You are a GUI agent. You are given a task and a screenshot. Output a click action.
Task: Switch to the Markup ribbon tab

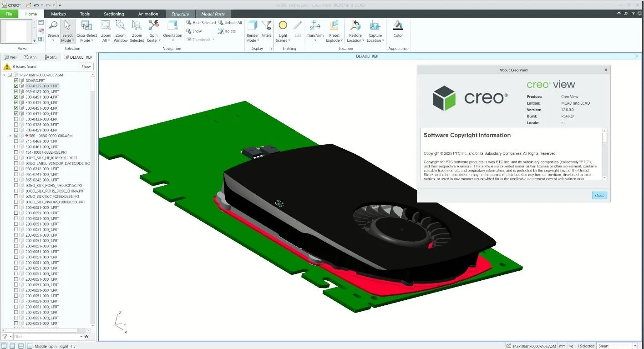(x=58, y=14)
